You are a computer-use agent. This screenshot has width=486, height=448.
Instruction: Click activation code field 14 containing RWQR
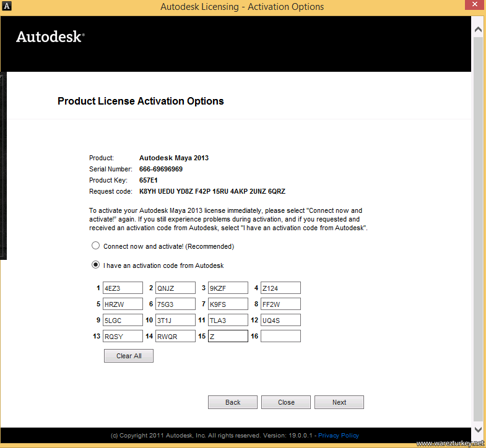[x=175, y=336]
